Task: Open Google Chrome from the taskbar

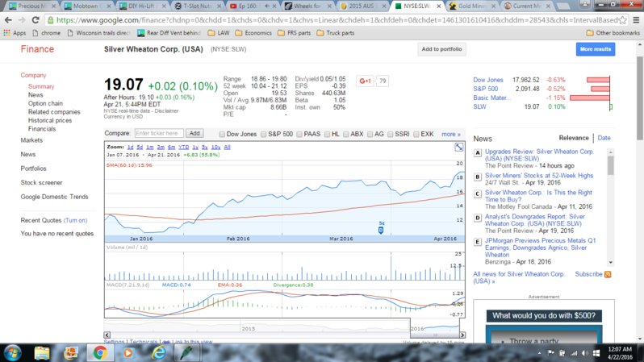Action: [100, 353]
